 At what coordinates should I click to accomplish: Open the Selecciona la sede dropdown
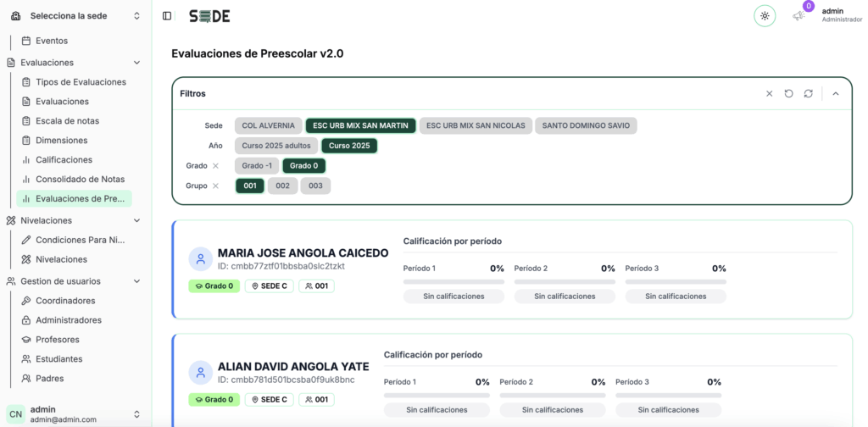[x=75, y=16]
